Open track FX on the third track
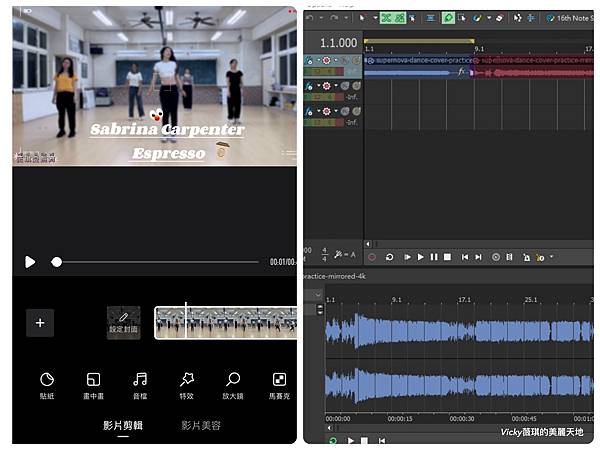 (309, 111)
